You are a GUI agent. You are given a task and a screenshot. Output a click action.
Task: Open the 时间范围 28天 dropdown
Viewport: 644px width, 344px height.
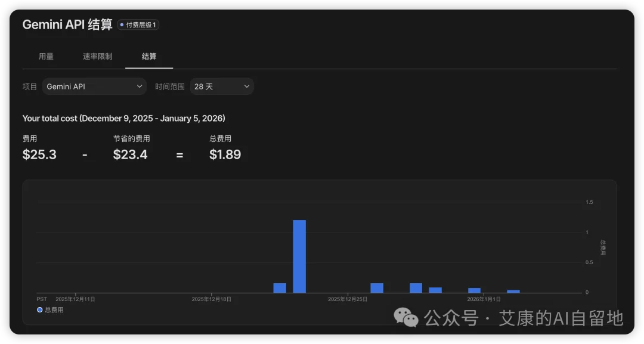tap(221, 86)
